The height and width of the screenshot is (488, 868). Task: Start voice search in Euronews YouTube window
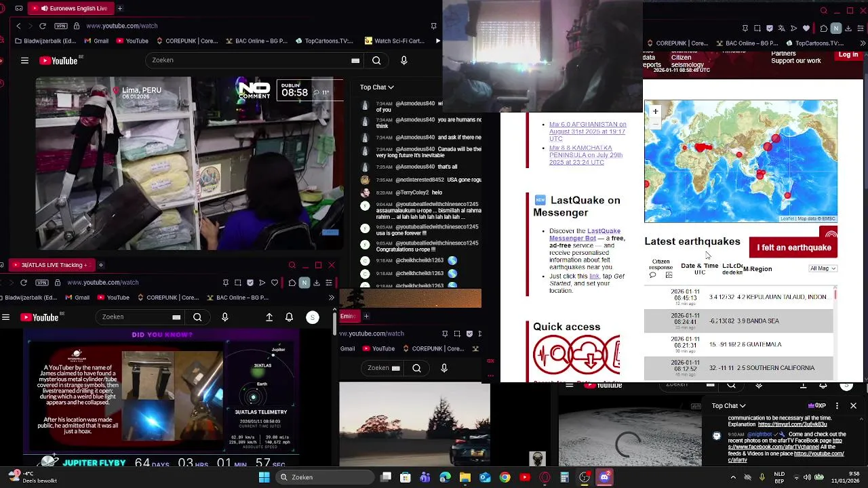[404, 60]
